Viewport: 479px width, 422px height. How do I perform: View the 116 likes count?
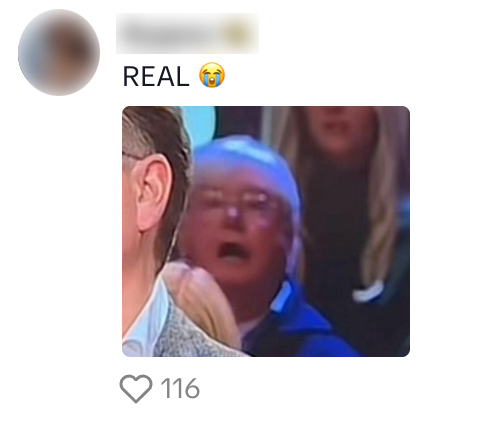point(180,388)
